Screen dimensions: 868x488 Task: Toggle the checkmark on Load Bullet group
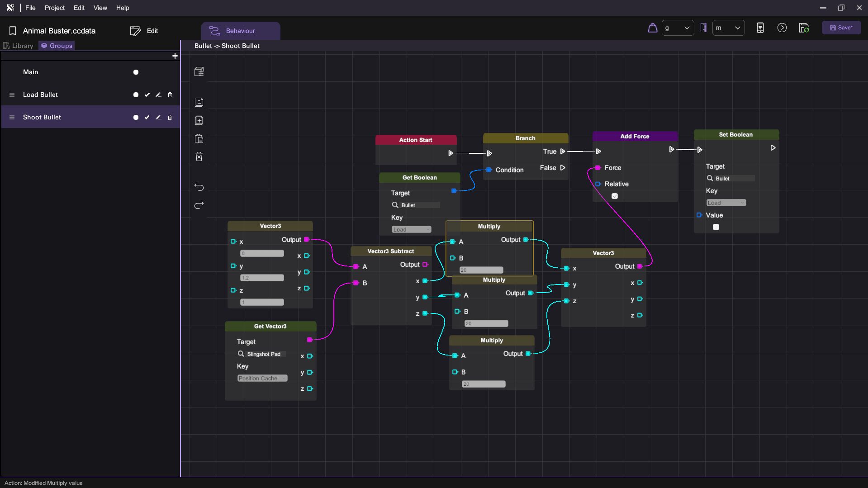pos(147,95)
